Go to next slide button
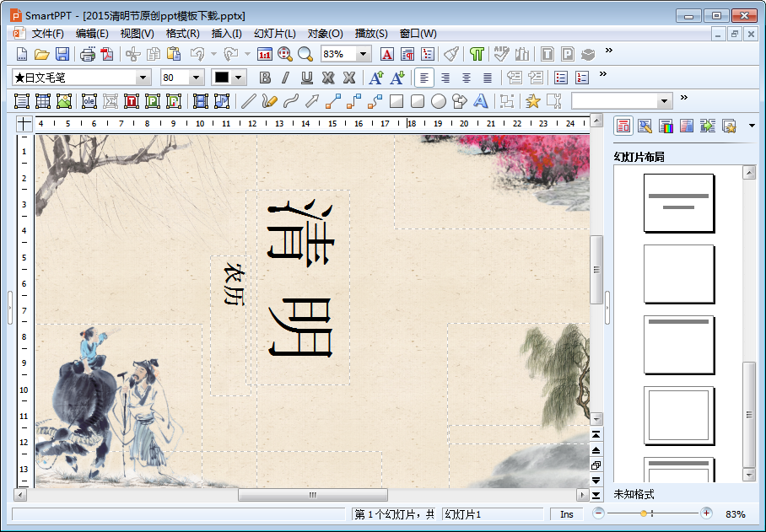Viewport: 766px width, 532px height. click(596, 481)
